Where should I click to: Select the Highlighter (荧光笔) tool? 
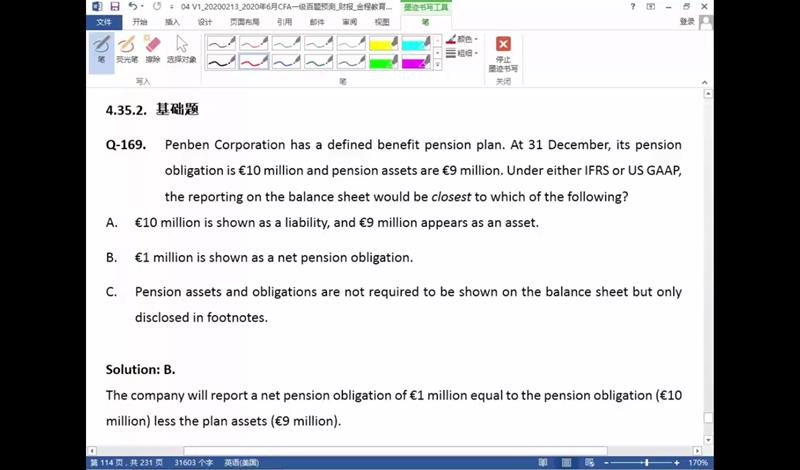click(127, 49)
